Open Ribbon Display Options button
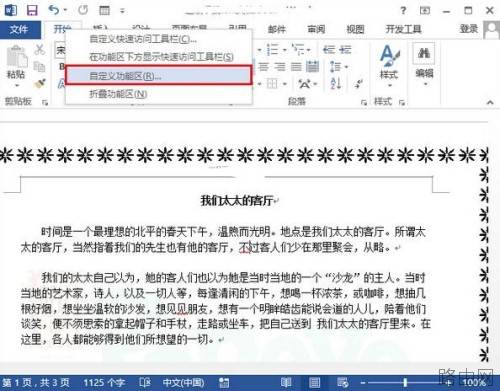 tap(425, 11)
